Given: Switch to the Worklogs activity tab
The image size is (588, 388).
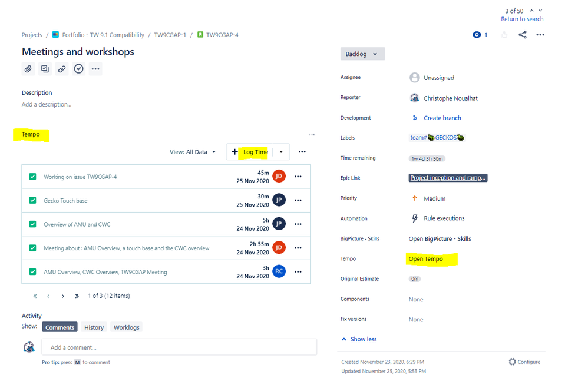Looking at the screenshot, I should [126, 327].
